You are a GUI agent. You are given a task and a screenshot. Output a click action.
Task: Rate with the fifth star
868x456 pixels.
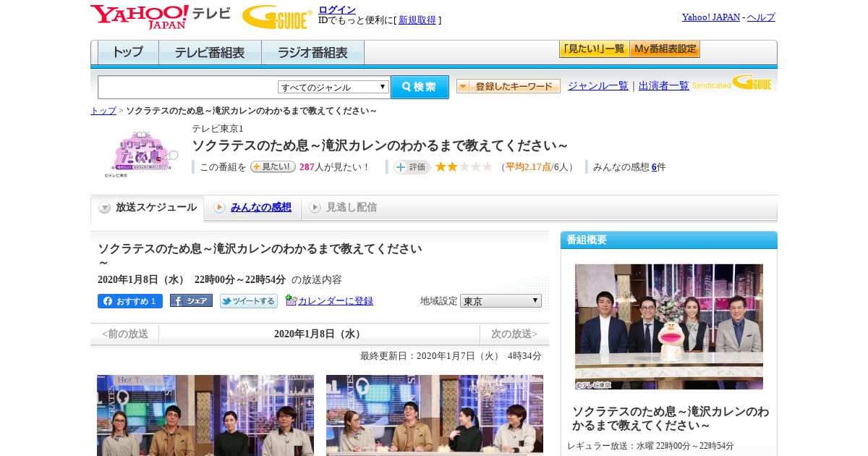tap(488, 166)
